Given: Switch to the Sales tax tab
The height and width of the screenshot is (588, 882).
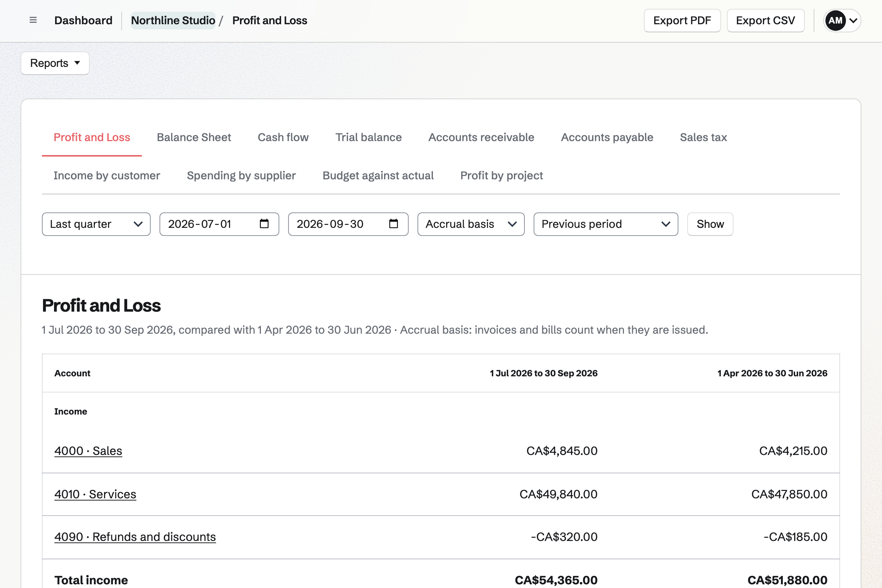Looking at the screenshot, I should 703,137.
